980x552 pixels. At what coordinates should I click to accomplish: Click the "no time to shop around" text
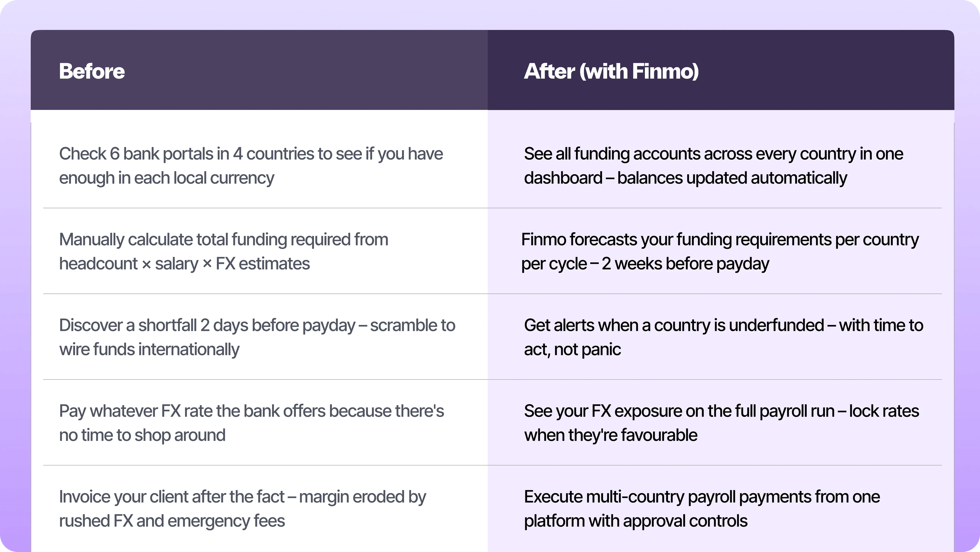point(142,435)
